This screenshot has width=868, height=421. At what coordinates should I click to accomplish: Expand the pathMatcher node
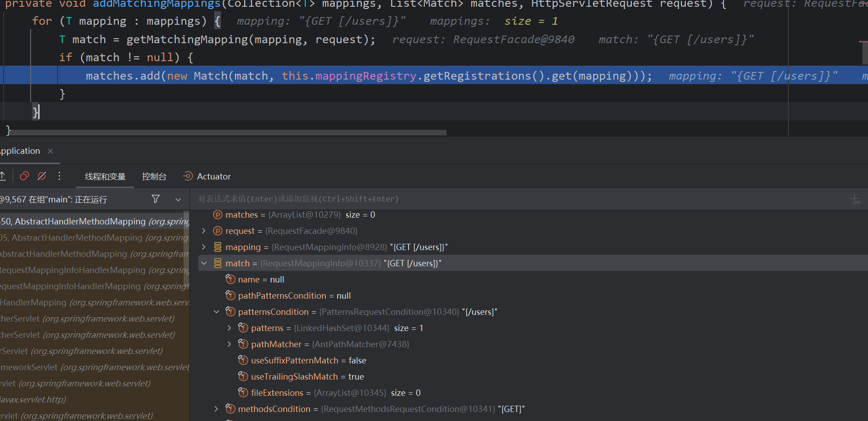(229, 344)
